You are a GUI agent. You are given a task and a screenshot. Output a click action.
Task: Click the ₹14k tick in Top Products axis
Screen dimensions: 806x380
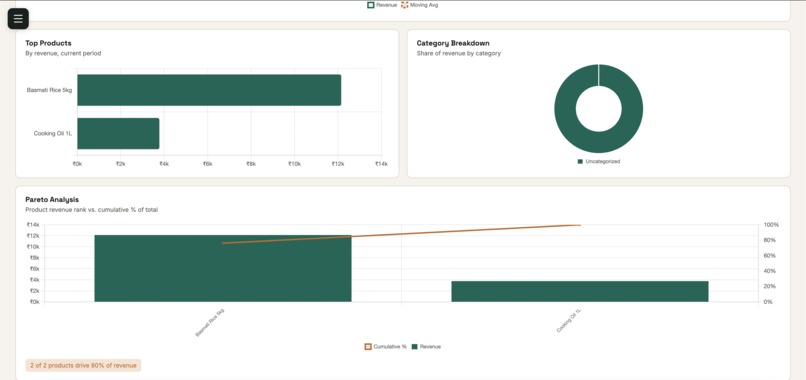pos(381,164)
